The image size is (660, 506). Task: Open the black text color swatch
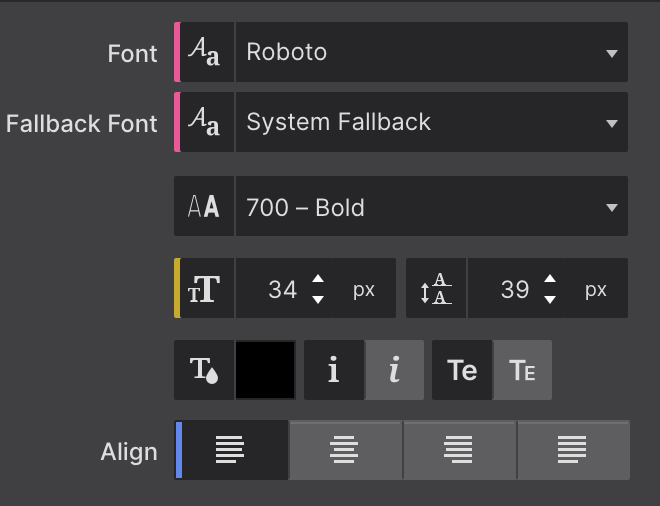tap(265, 370)
